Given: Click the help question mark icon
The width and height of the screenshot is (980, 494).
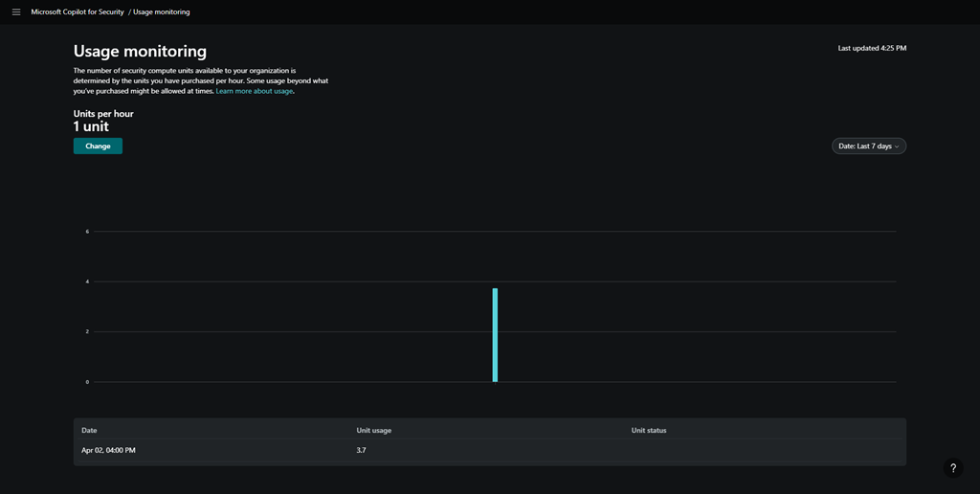Looking at the screenshot, I should click(x=952, y=468).
